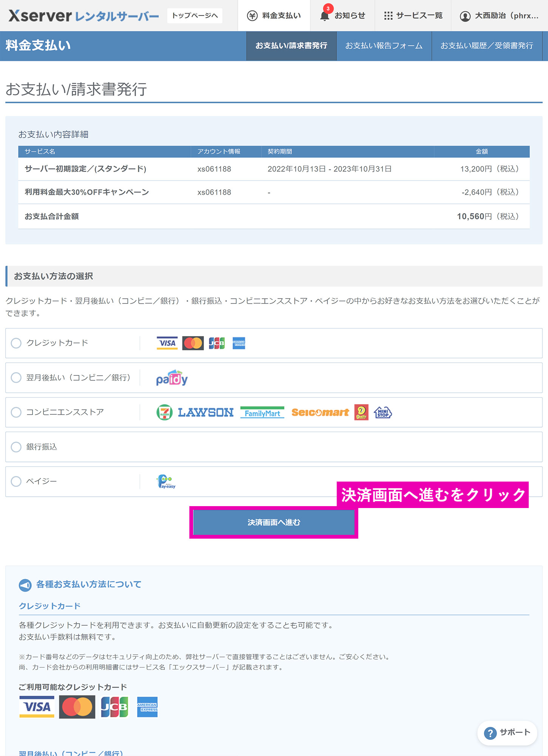The height and width of the screenshot is (756, 548).
Task: Switch to お支払い履歴／受領書発行 tab
Action: (487, 46)
